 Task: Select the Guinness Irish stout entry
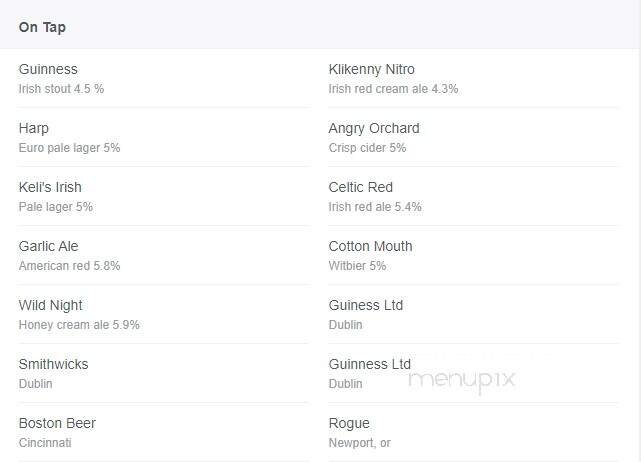(48, 69)
